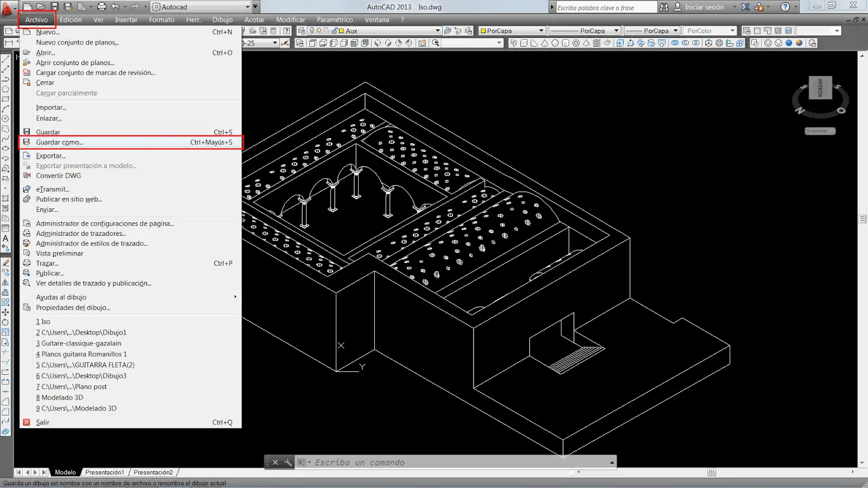The height and width of the screenshot is (488, 868).
Task: Select the Rectangle draw tool
Action: pyautogui.click(x=5, y=99)
